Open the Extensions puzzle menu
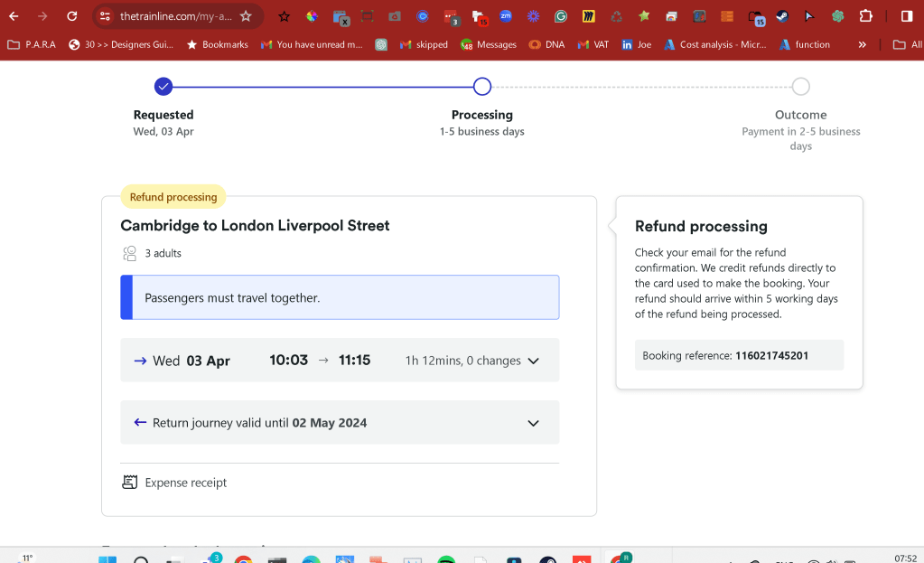This screenshot has width=924, height=563. [865, 16]
